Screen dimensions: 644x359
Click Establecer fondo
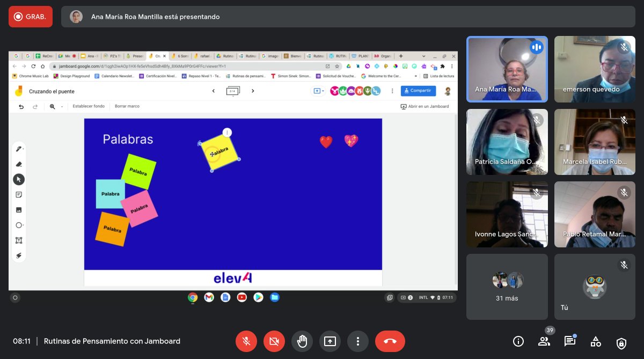tap(89, 106)
